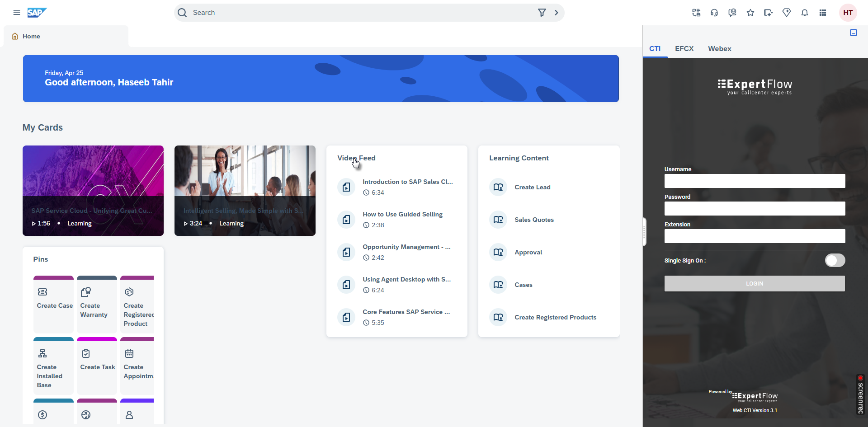Screen dimensions: 868x427
Task: Open the headset support icon
Action: point(714,13)
